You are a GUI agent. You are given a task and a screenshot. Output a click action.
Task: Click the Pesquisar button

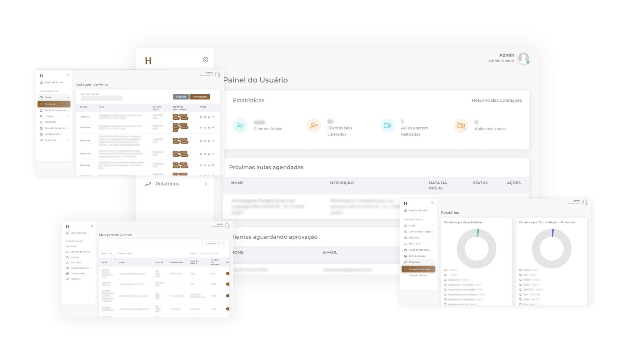[181, 97]
